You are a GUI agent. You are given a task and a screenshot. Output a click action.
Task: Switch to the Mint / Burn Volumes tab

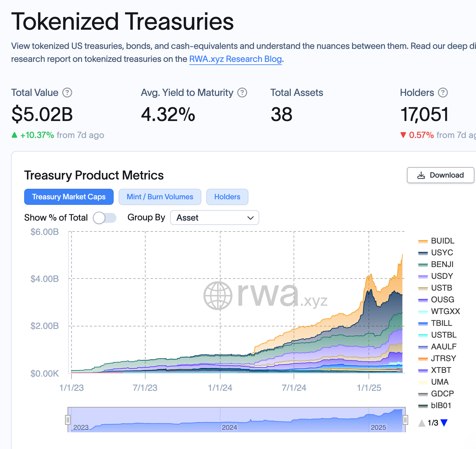click(159, 197)
